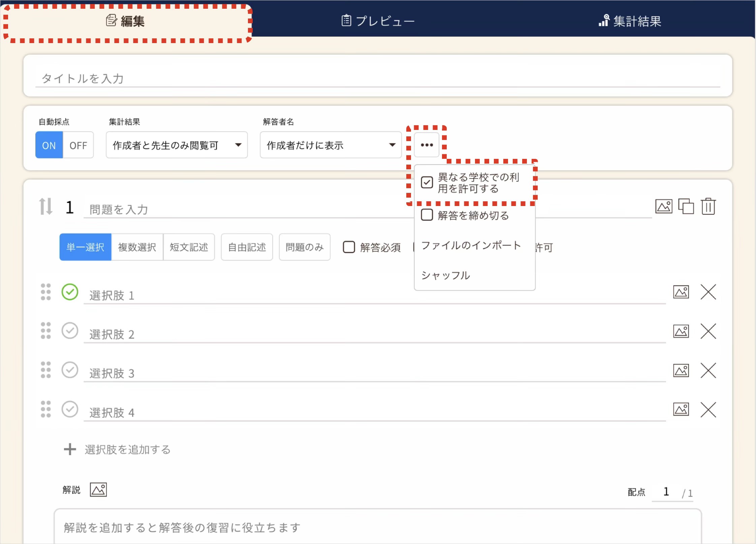Mark 選択肢 3 as correct answer
The height and width of the screenshot is (544, 756).
(x=70, y=370)
